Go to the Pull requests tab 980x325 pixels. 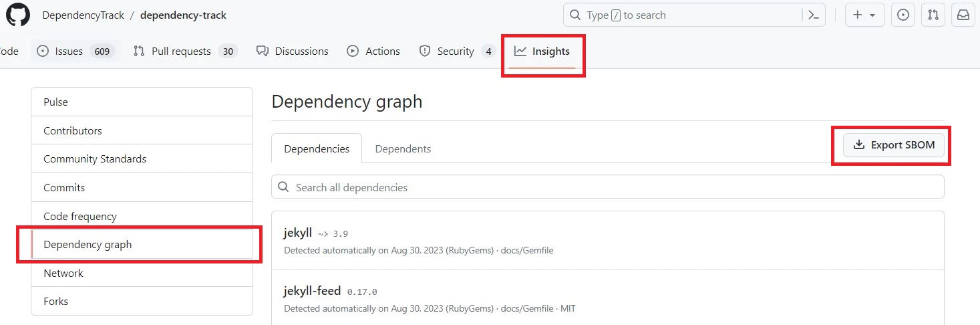click(185, 51)
